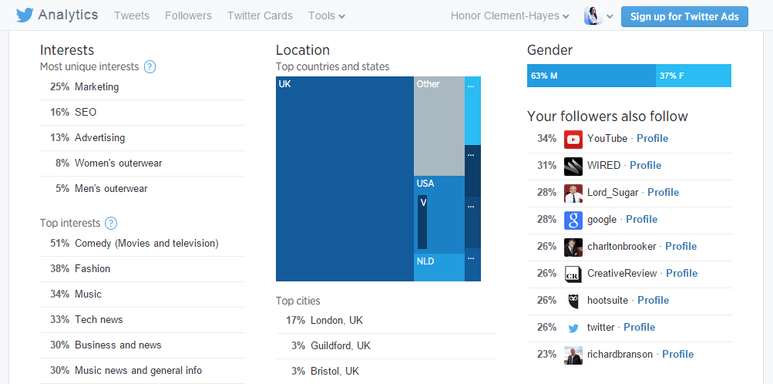Open help icon next to Top interests

pos(111,223)
